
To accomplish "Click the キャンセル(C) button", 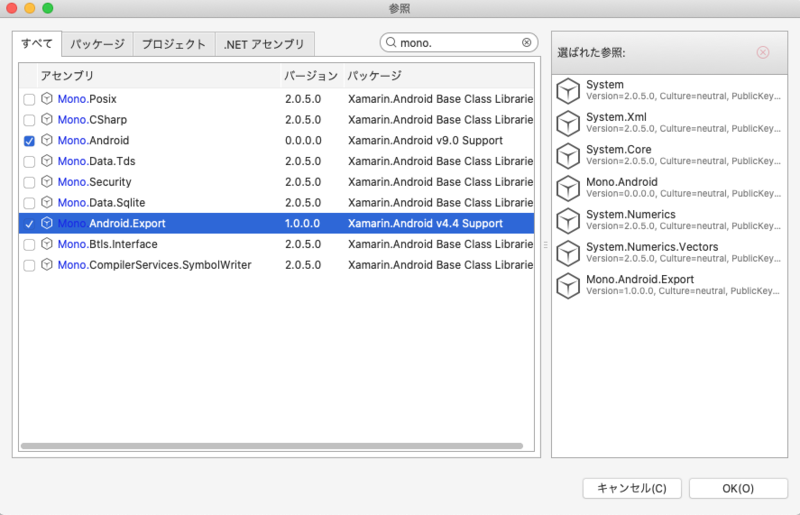I will point(632,488).
